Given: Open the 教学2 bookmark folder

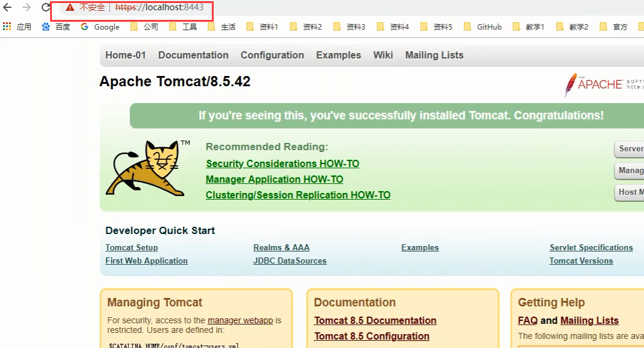Looking at the screenshot, I should tap(572, 27).
